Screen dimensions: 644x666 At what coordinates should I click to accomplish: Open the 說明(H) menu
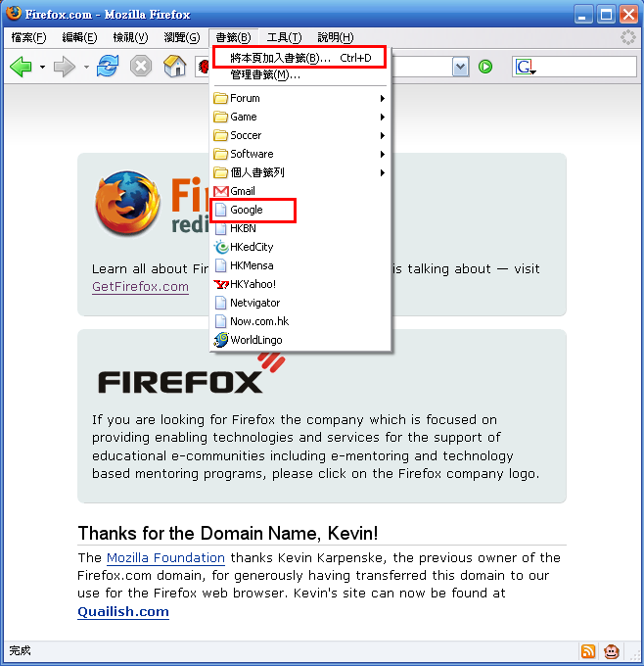pos(336,38)
